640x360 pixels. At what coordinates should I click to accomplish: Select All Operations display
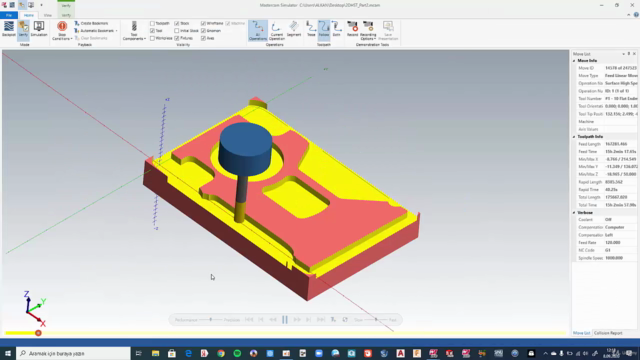click(258, 31)
